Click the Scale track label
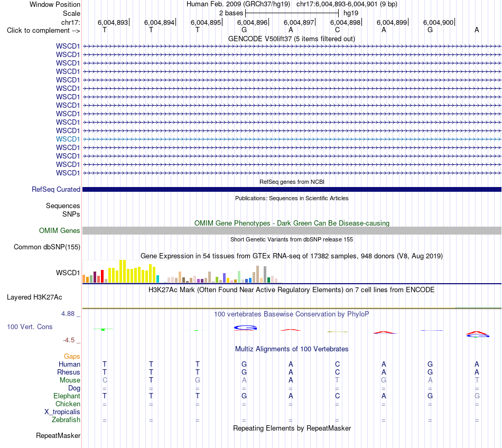This screenshot has width=502, height=448. [71, 13]
